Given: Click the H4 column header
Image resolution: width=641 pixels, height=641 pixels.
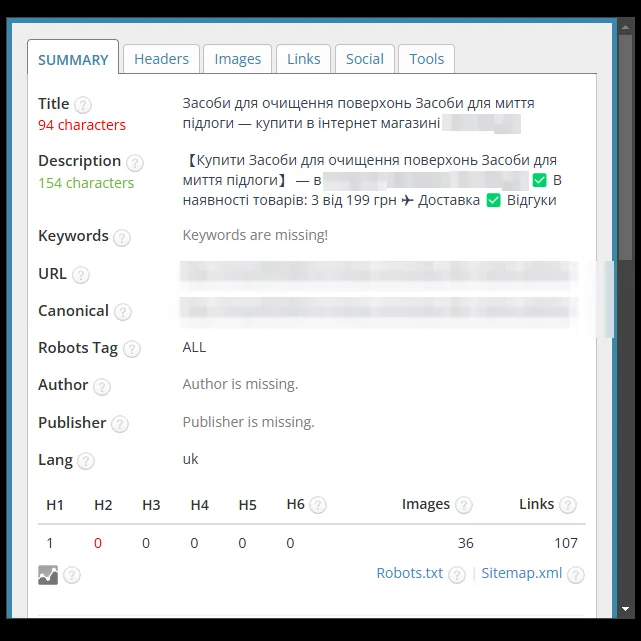Looking at the screenshot, I should click(x=199, y=505).
